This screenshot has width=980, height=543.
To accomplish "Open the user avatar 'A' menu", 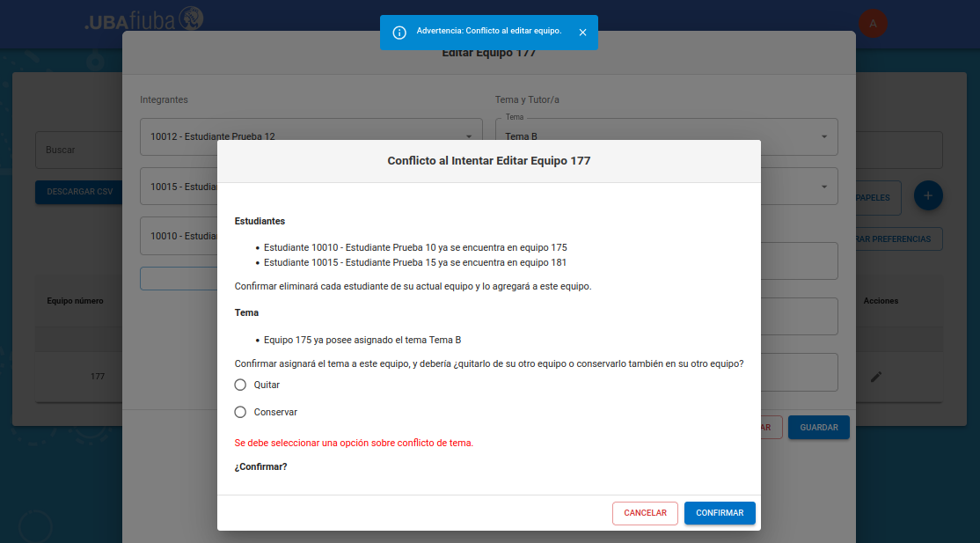I will pyautogui.click(x=873, y=24).
